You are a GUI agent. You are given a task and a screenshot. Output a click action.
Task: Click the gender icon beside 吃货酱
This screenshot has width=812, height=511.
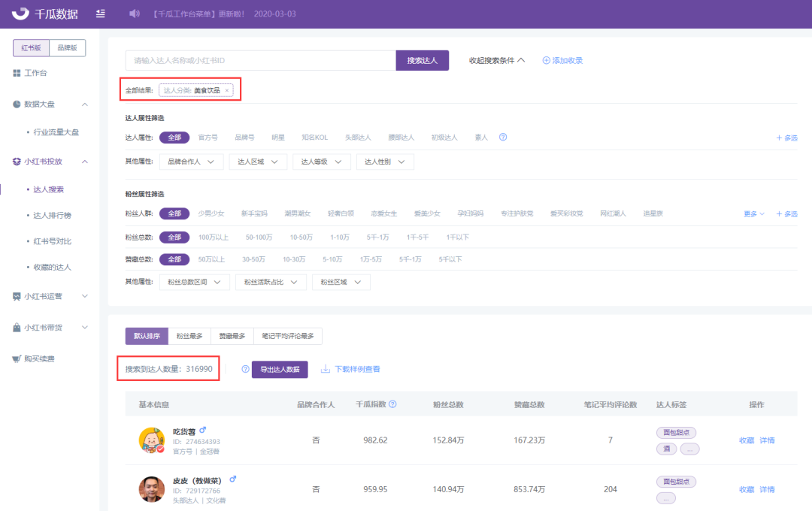click(202, 430)
